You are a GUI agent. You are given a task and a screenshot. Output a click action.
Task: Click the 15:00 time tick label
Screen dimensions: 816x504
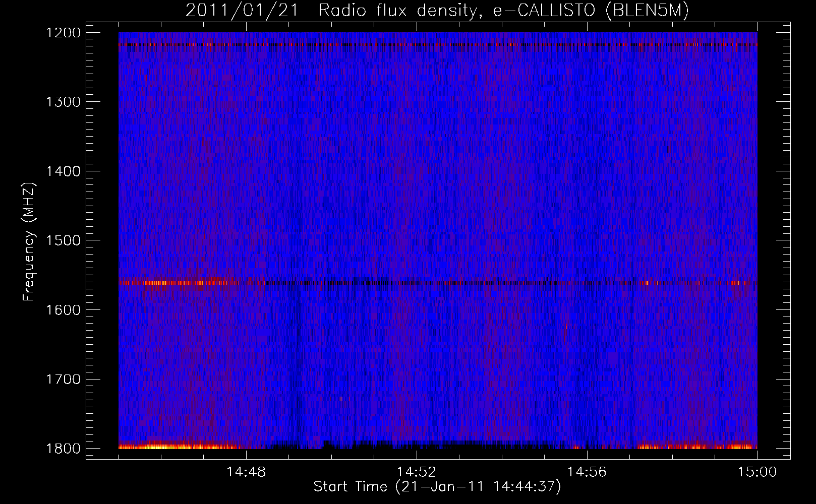757,472
